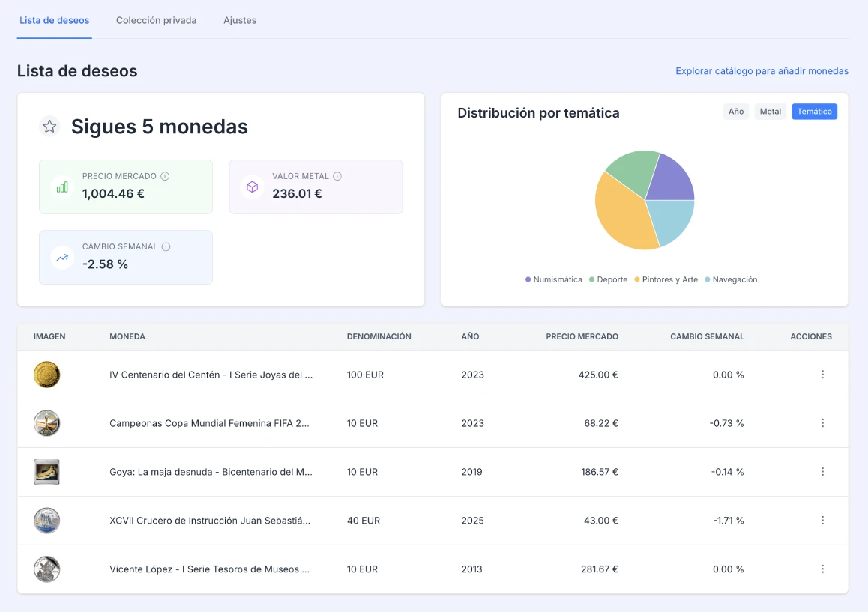Open actions menu for the Goya coin
The height and width of the screenshot is (612, 868).
(822, 472)
